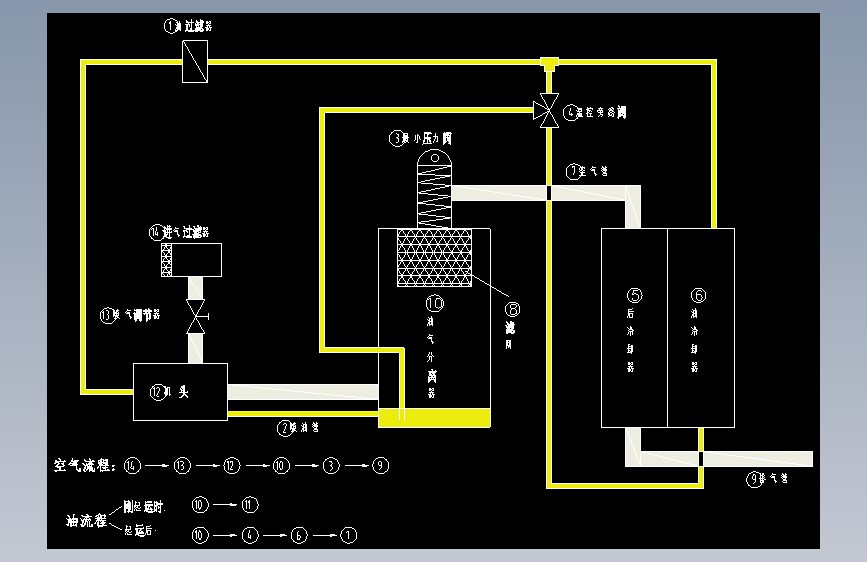Click circled 10 in the startup oil flow row

(x=200, y=505)
